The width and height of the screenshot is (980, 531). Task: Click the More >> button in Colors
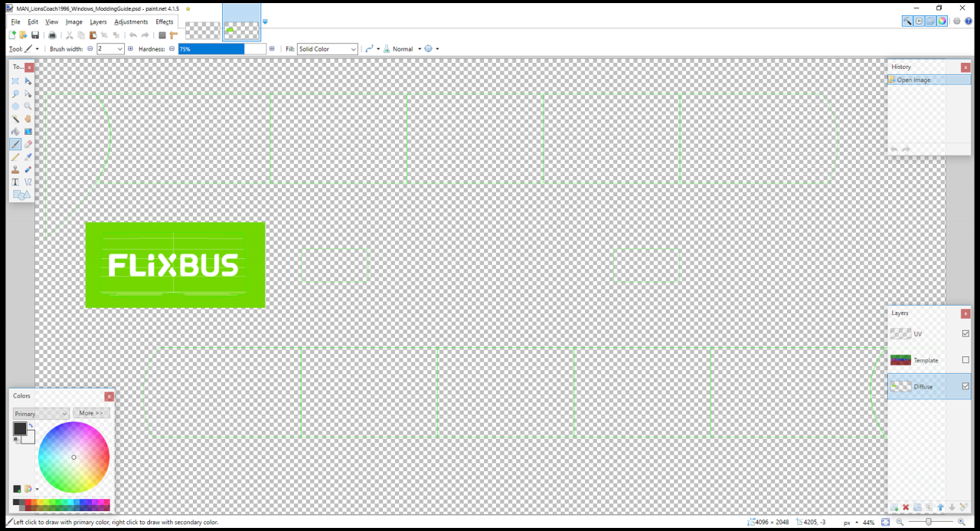(x=91, y=414)
